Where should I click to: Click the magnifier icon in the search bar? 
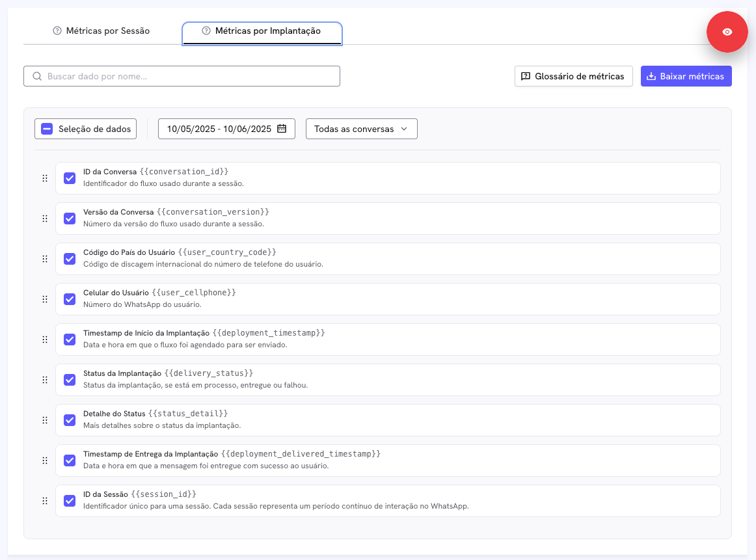point(37,76)
